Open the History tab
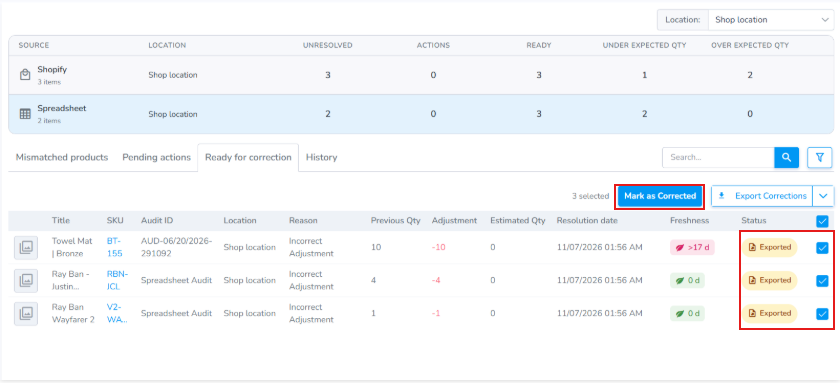The image size is (840, 383). tap(321, 157)
